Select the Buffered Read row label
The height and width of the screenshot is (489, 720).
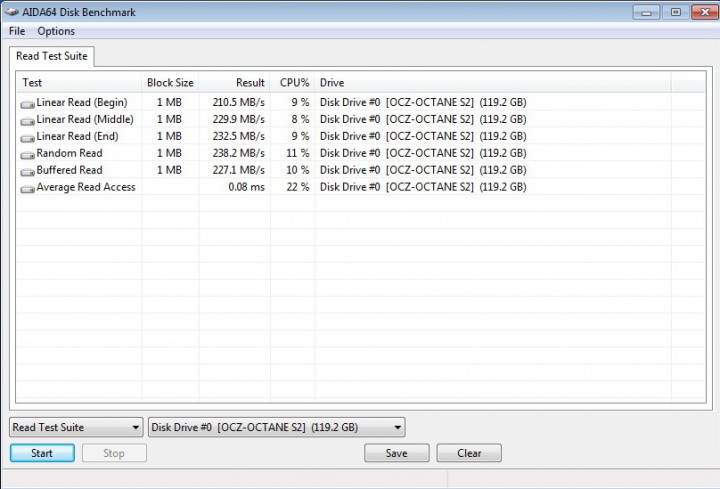(x=69, y=170)
